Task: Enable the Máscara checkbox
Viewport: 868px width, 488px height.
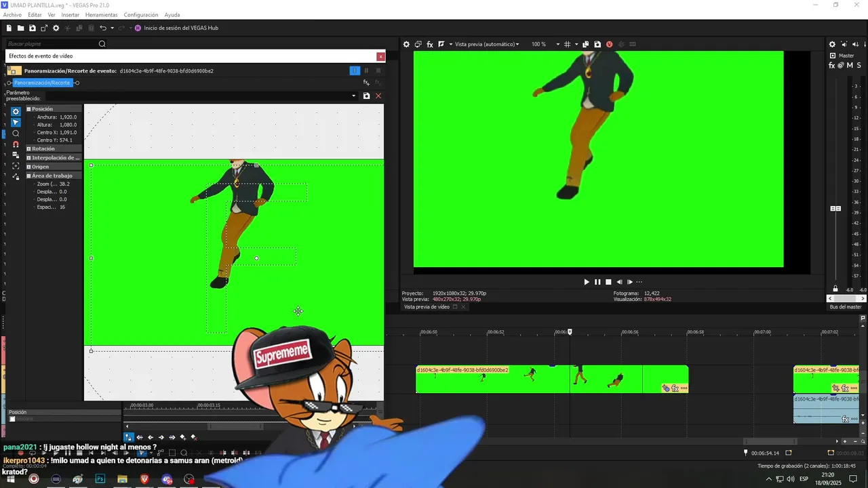Action: pyautogui.click(x=12, y=419)
